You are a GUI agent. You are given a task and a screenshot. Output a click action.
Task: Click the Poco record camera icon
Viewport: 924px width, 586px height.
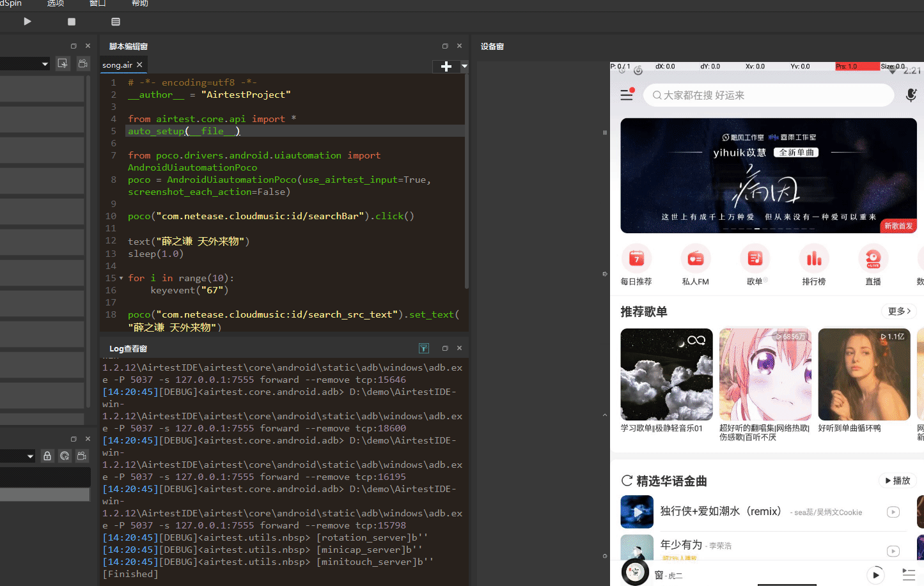pyautogui.click(x=82, y=456)
